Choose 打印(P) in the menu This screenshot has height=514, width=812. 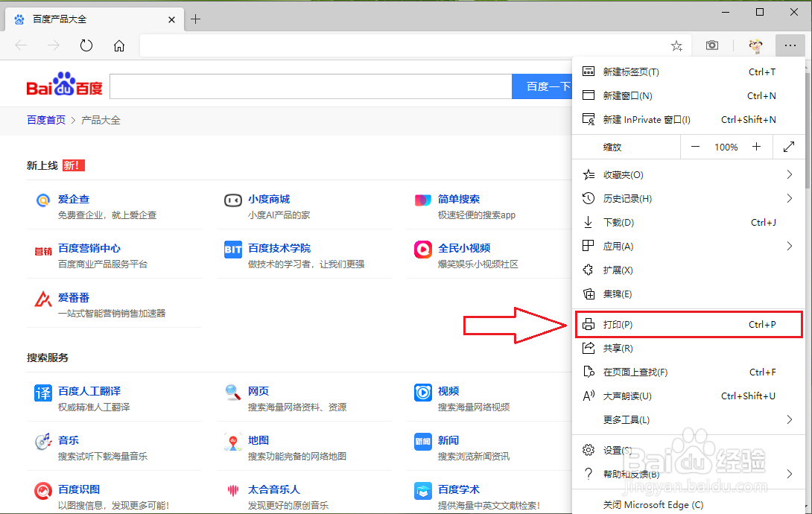pos(688,325)
